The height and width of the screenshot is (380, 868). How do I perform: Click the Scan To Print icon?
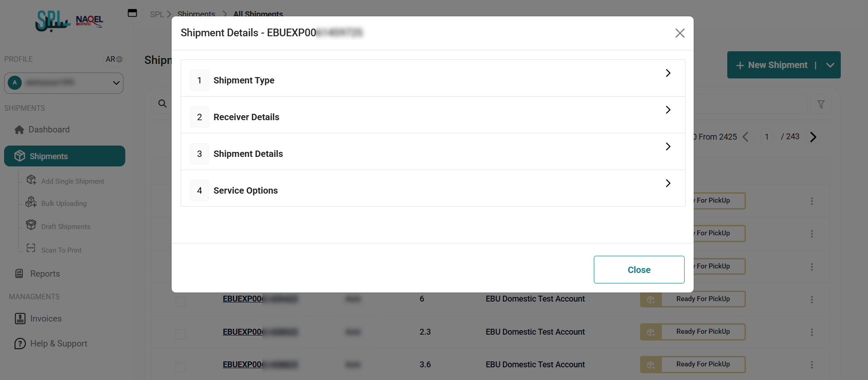[x=31, y=248]
